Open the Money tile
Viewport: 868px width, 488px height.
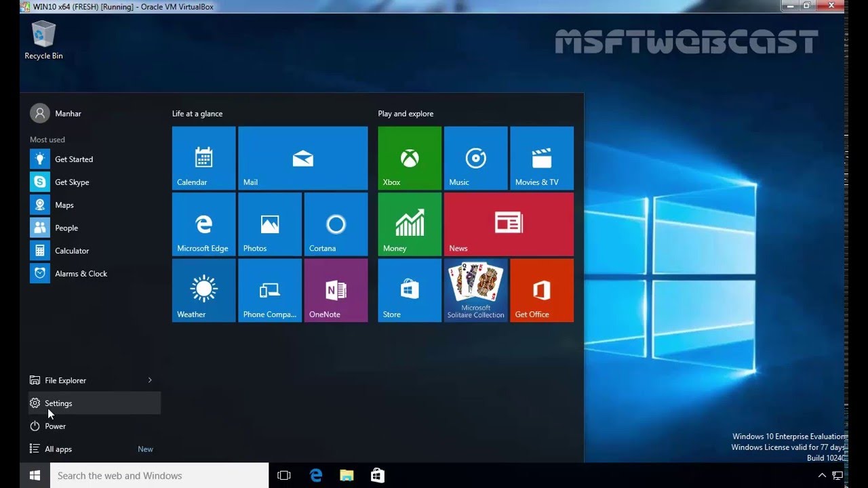(410, 224)
